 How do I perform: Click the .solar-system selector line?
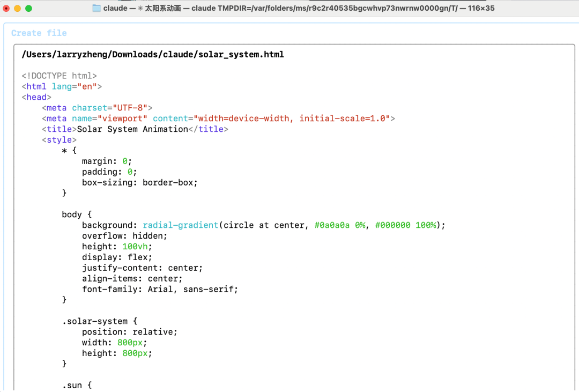point(100,321)
